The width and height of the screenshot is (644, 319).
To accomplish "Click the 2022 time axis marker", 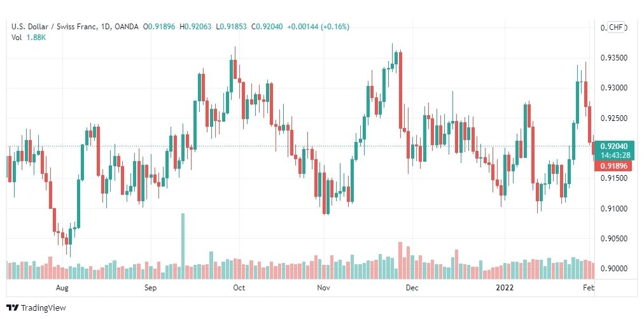I will (505, 288).
